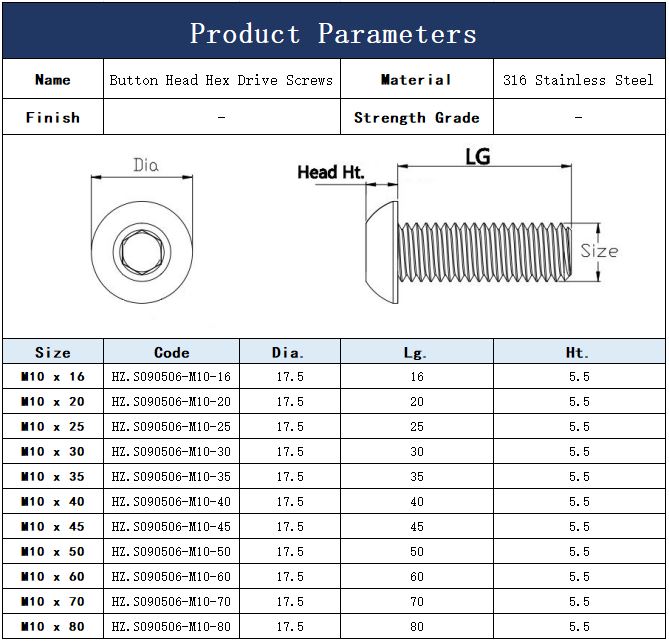Click the 316 Stainless Steel cell
The image size is (669, 641).
coord(578,80)
